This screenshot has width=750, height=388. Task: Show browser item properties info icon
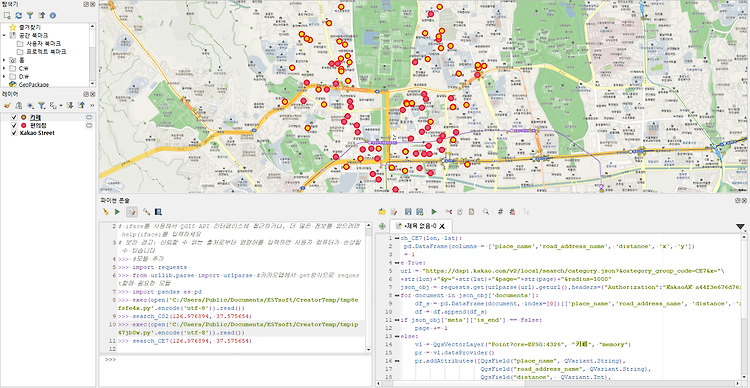(x=53, y=15)
